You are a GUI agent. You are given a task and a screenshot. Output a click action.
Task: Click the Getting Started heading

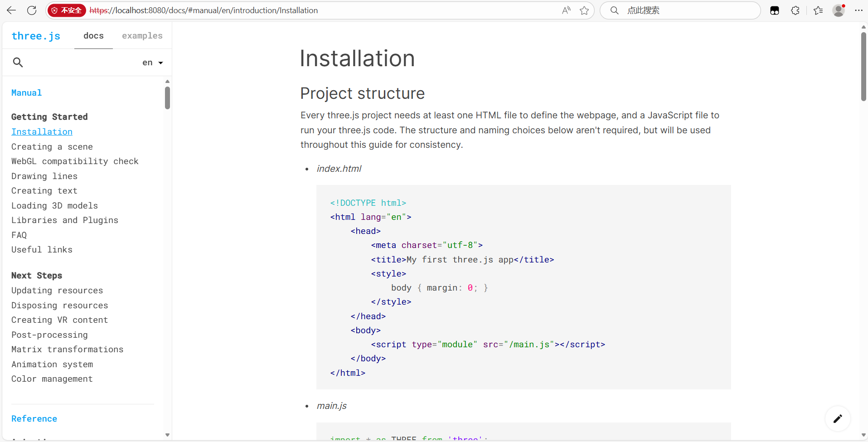click(x=49, y=117)
